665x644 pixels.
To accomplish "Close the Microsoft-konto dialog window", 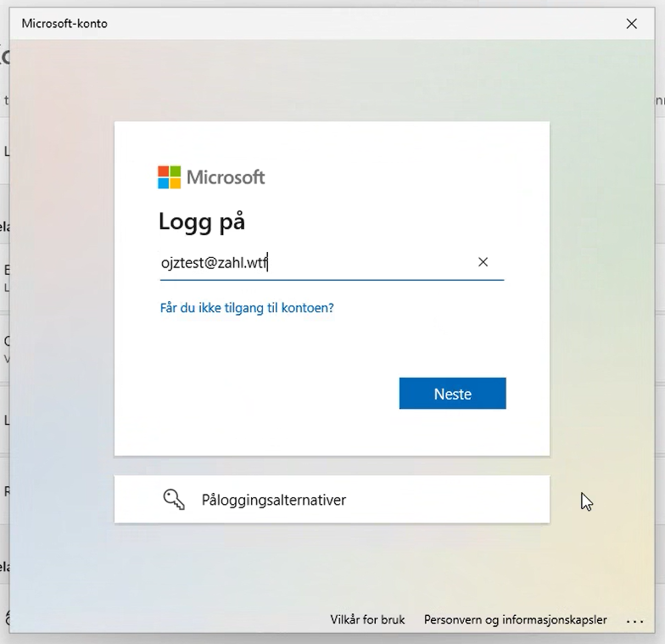I will click(631, 24).
